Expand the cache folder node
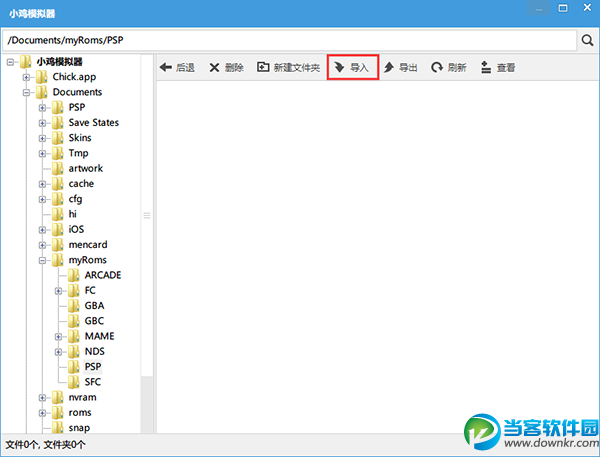 (42, 184)
